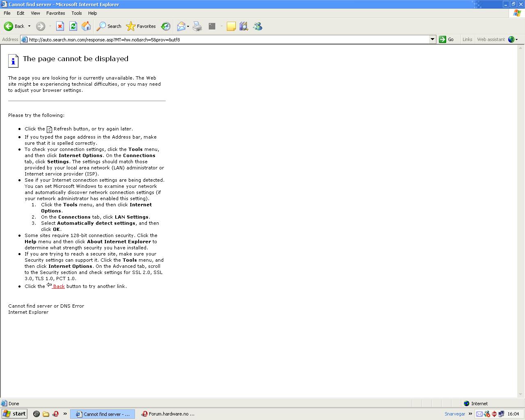Click the dark square toolbar icon
The height and width of the screenshot is (420, 525).
click(x=212, y=26)
